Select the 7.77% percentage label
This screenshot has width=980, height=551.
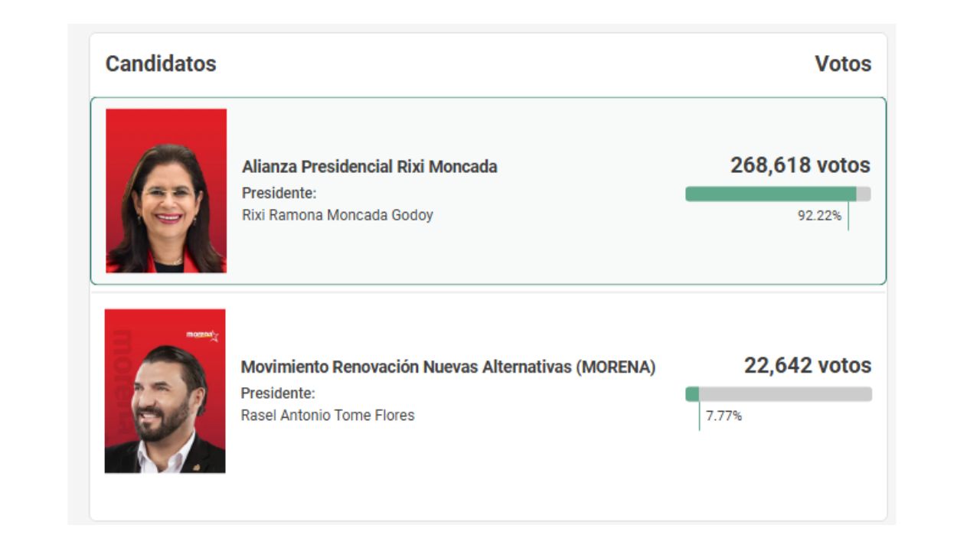[724, 416]
